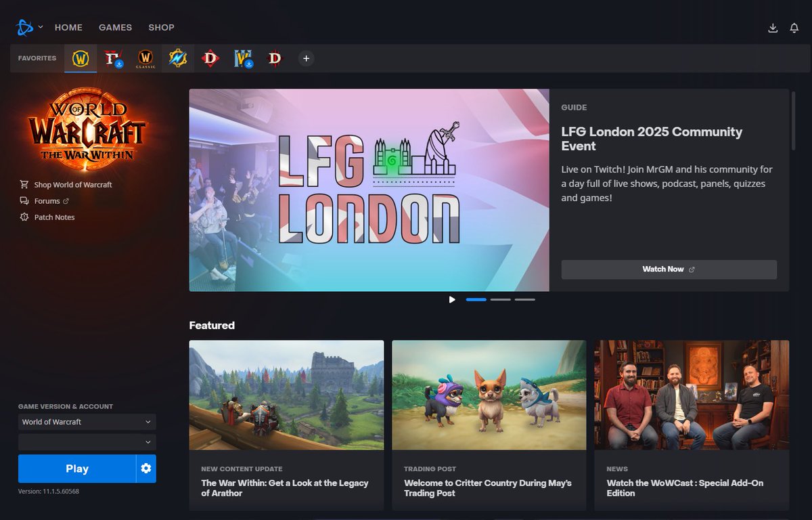The image size is (812, 520).
Task: Open the Notifications bell
Action: click(794, 27)
